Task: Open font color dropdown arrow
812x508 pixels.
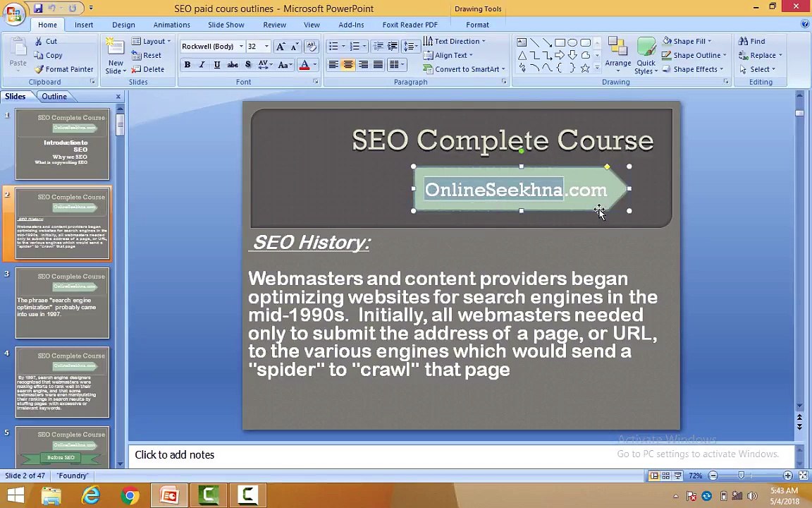Action: [315, 65]
